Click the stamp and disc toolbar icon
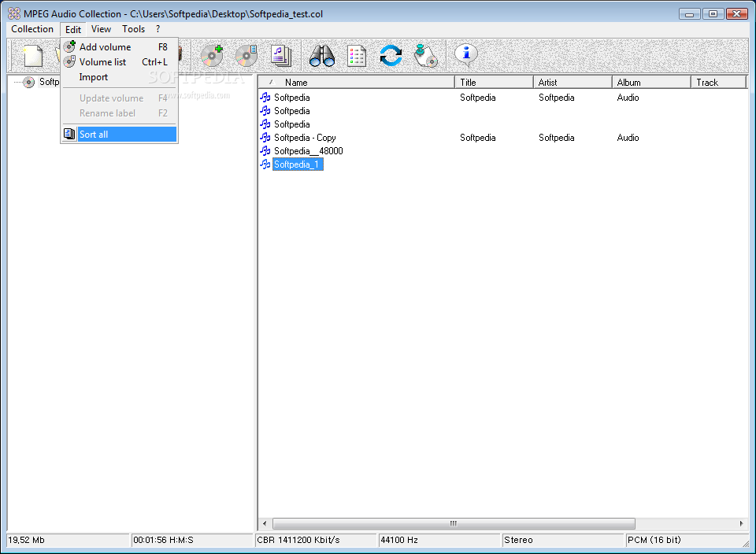Image resolution: width=756 pixels, height=554 pixels. pos(426,55)
